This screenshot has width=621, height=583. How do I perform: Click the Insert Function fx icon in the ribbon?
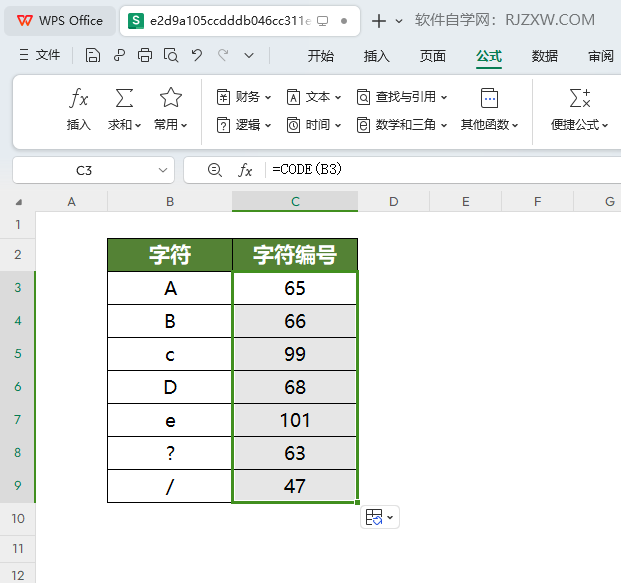pyautogui.click(x=78, y=98)
